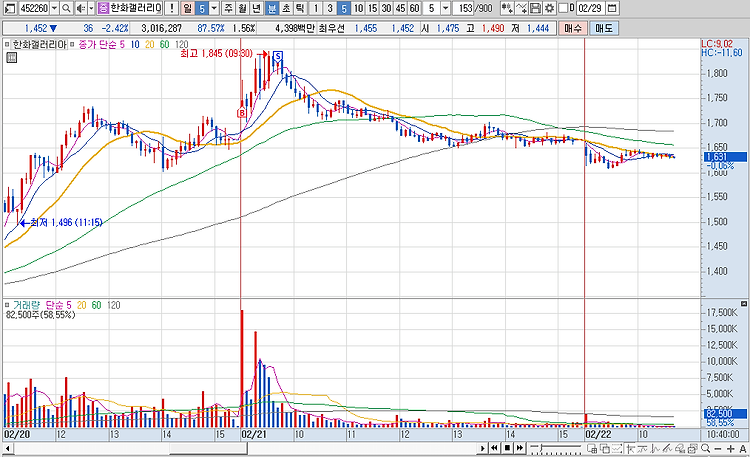Click the exclamation mark info button

[x=172, y=8]
